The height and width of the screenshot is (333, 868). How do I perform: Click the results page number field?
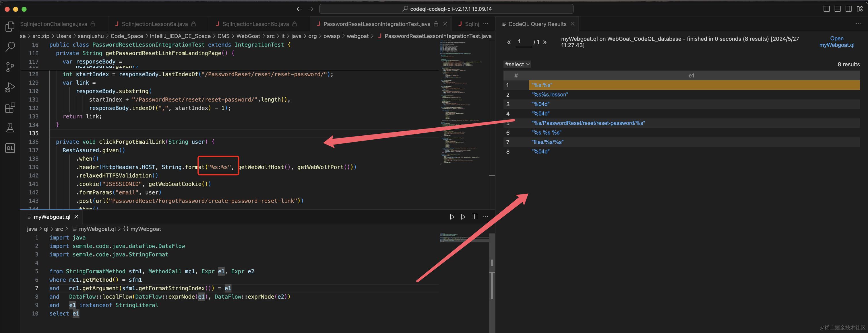pos(524,42)
